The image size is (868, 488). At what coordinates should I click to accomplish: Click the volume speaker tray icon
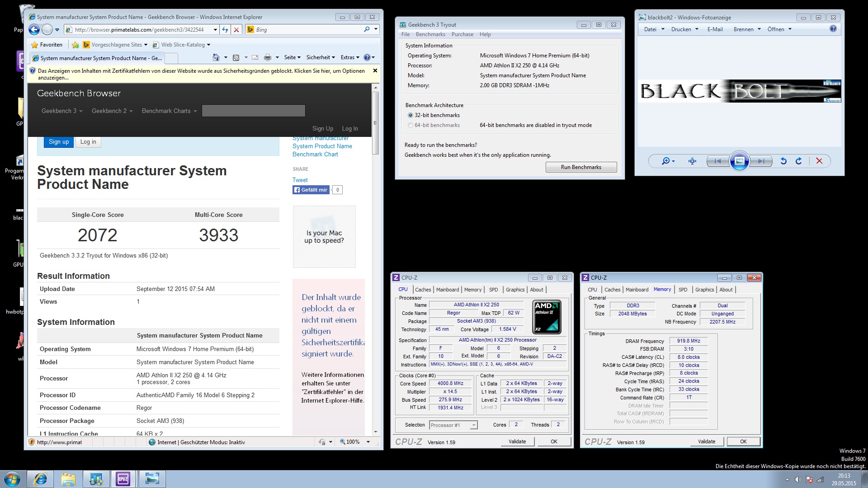pyautogui.click(x=798, y=480)
